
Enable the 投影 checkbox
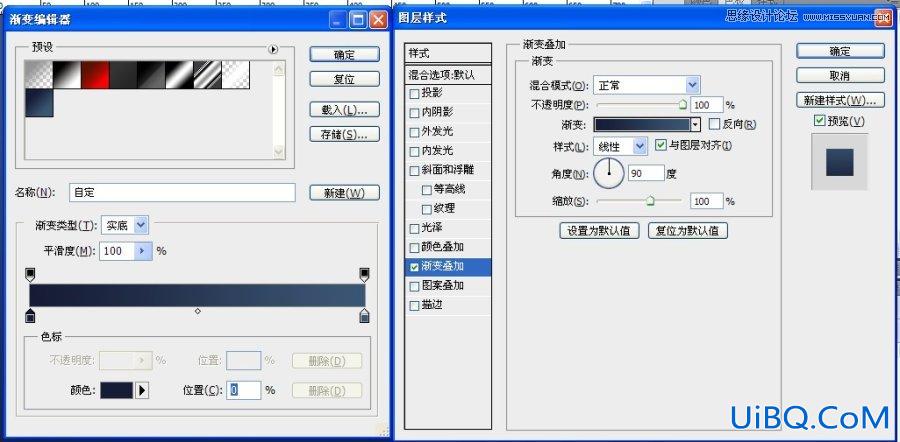click(x=414, y=94)
